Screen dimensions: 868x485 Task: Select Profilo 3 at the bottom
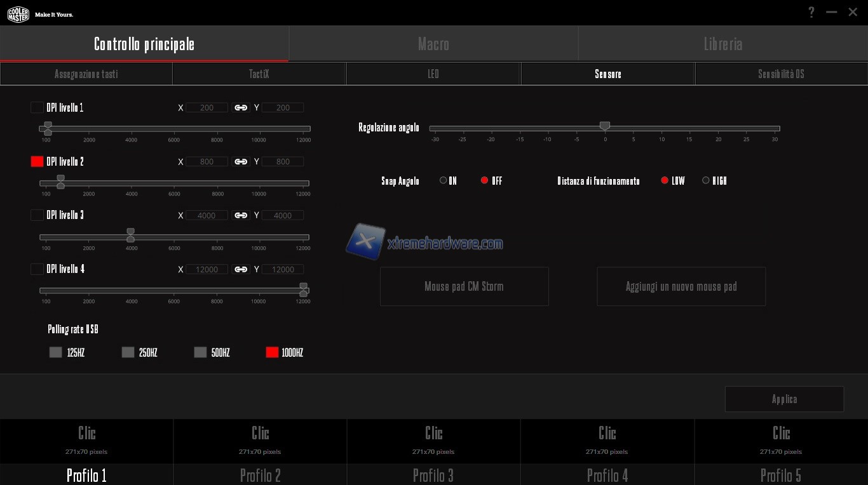433,475
